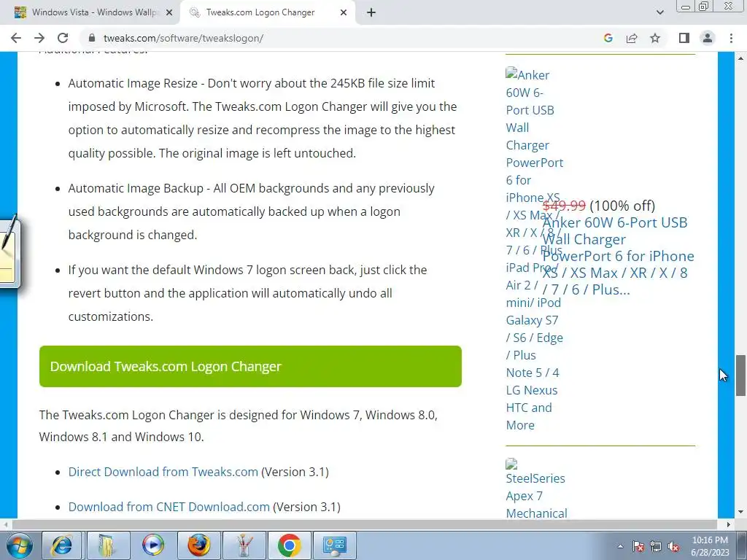This screenshot has width=747, height=560.
Task: Open network status tray icon
Action: click(x=656, y=546)
